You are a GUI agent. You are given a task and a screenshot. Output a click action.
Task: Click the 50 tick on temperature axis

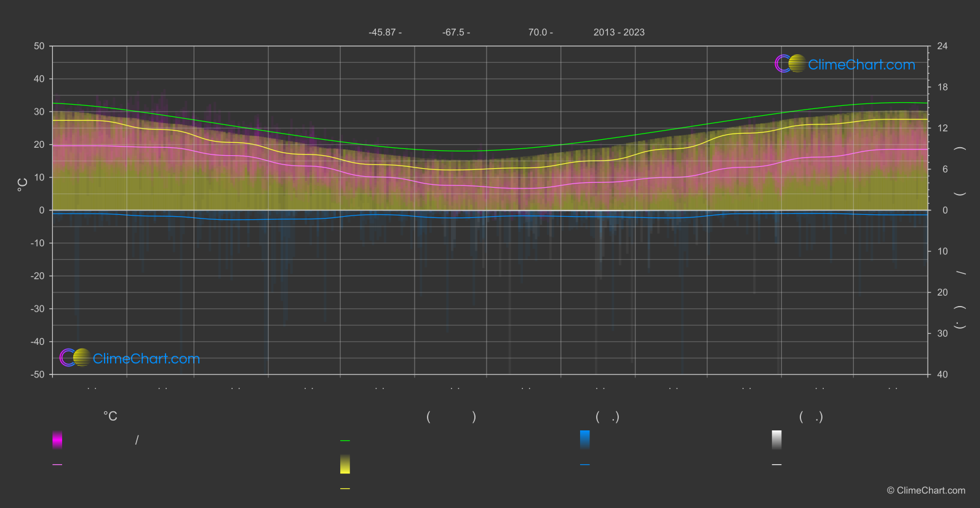pyautogui.click(x=39, y=46)
